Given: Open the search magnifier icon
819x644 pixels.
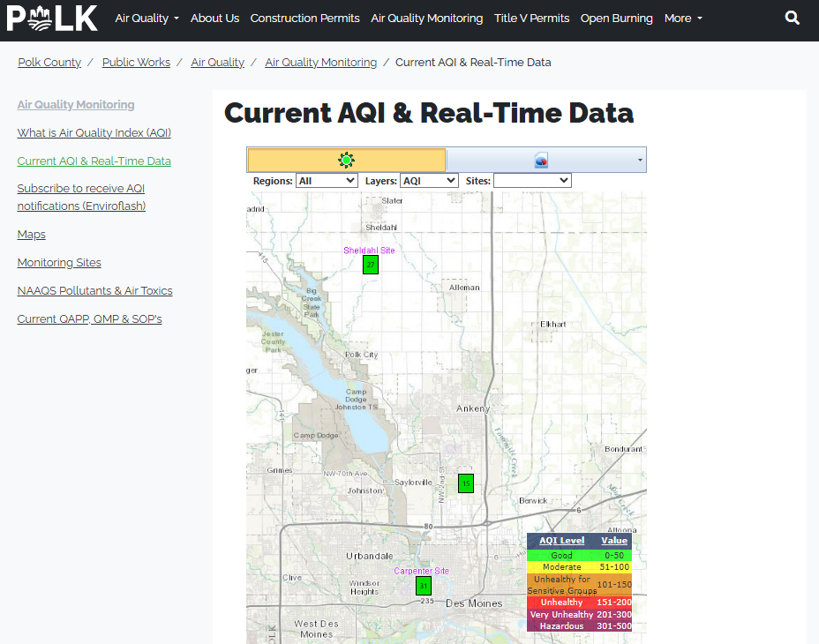Looking at the screenshot, I should click(792, 18).
